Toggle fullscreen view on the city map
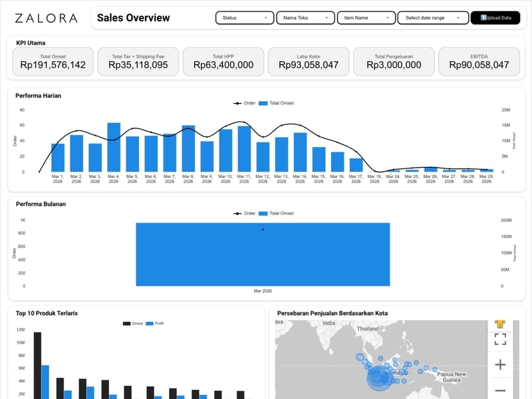 500,339
